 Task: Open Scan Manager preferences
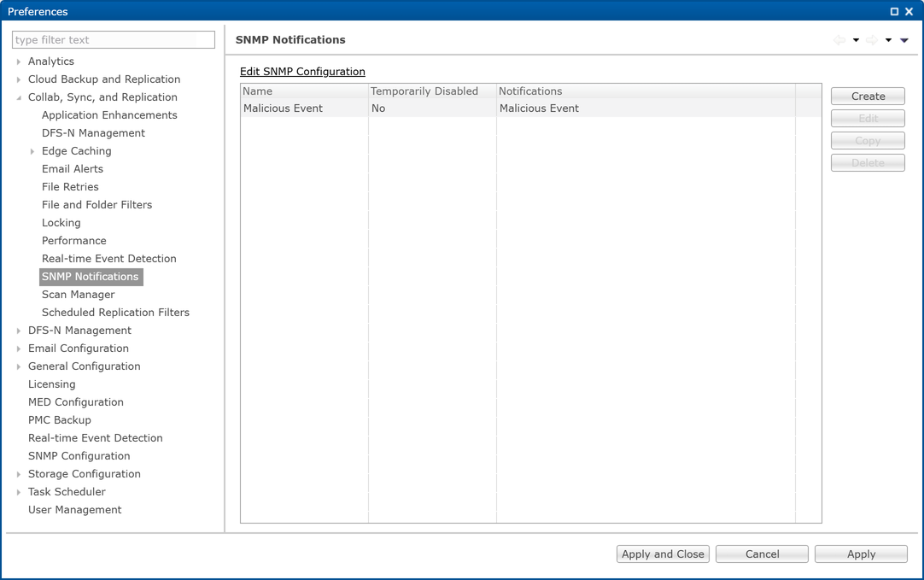[x=79, y=295]
